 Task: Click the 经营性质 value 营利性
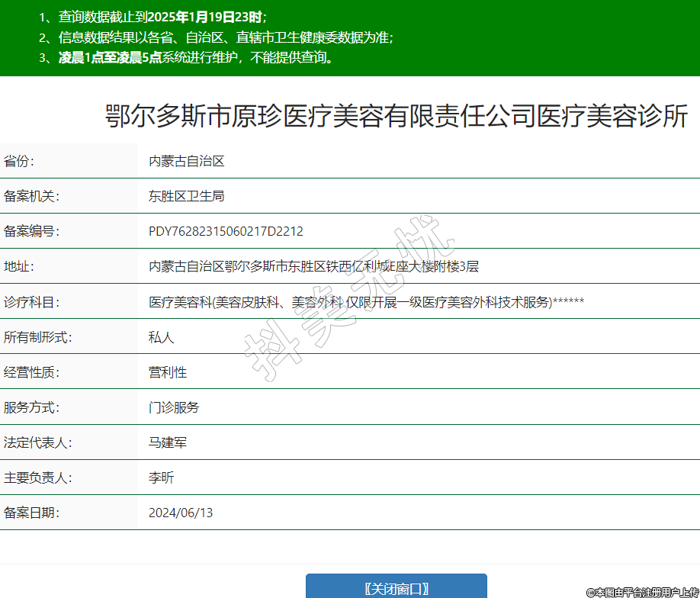168,372
